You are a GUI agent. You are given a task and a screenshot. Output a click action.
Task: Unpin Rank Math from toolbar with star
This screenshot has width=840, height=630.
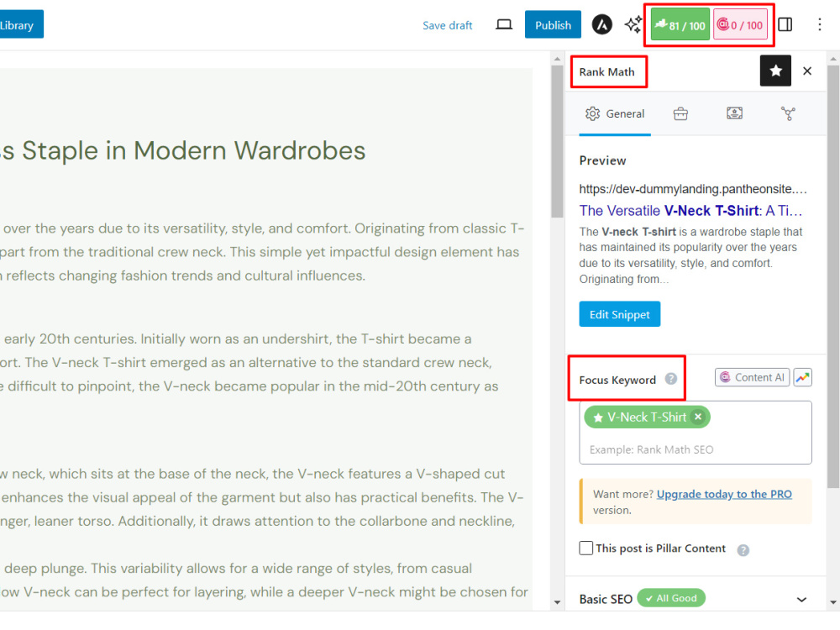pos(775,71)
